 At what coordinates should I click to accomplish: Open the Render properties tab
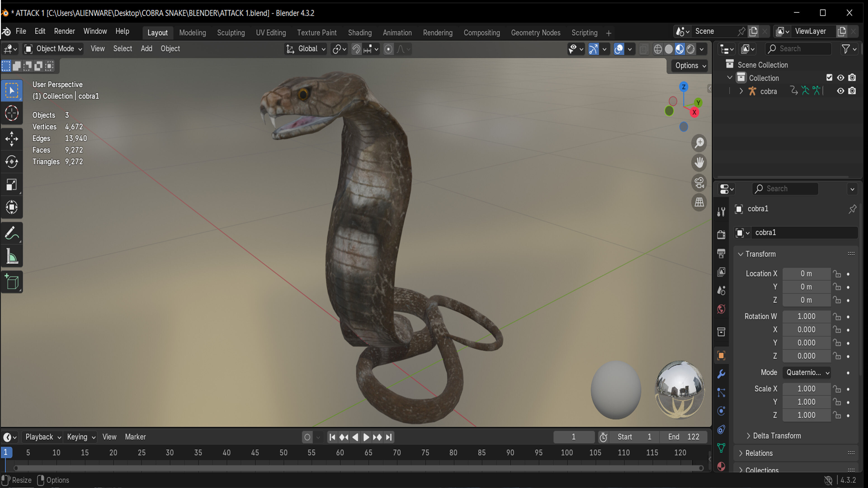(x=721, y=235)
